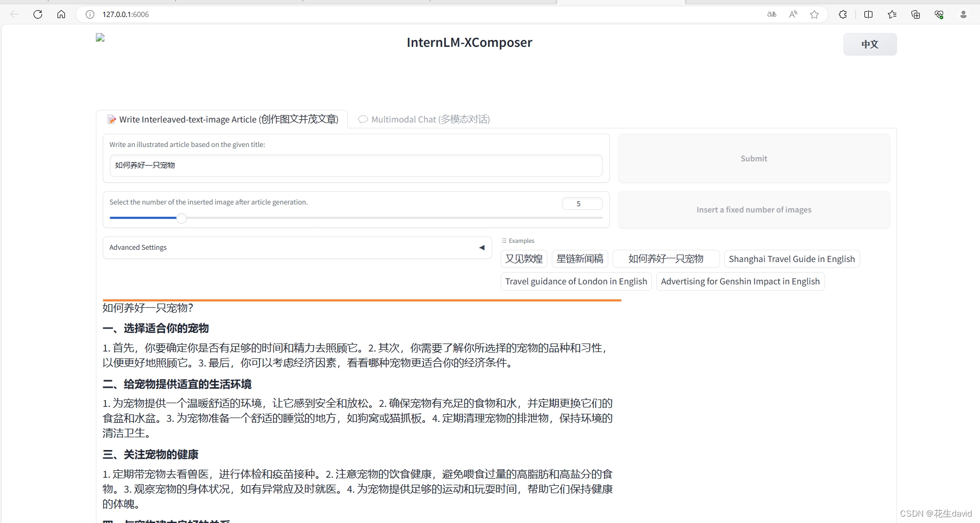Click the broken logo image
Viewport: 980px width, 523px height.
click(100, 37)
